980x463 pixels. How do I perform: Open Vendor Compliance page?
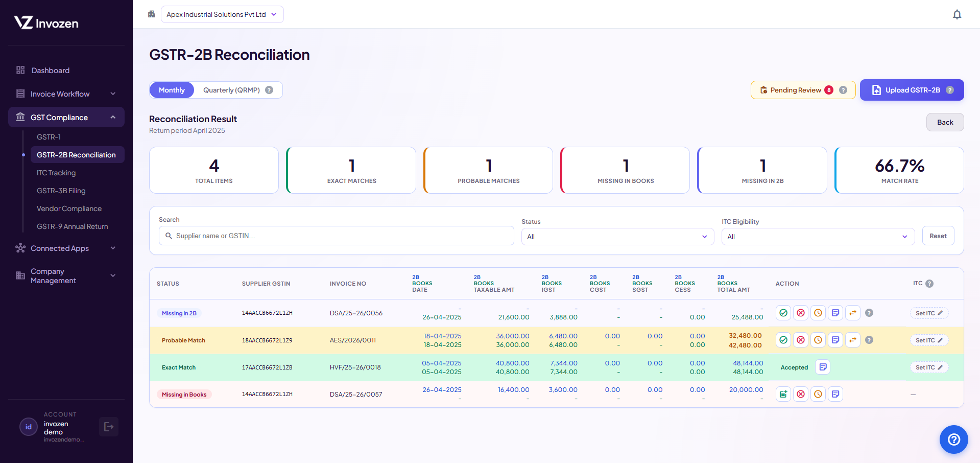point(77,209)
